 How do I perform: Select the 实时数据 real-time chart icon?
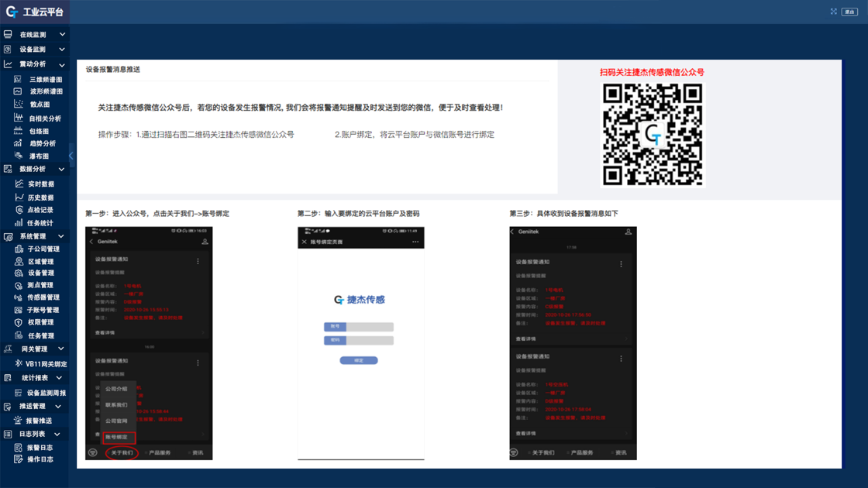tap(19, 184)
